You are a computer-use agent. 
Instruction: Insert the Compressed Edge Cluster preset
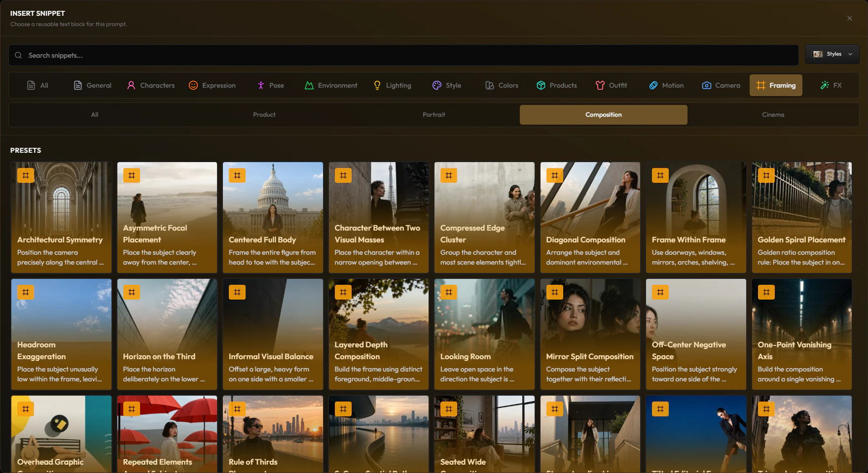coord(484,217)
